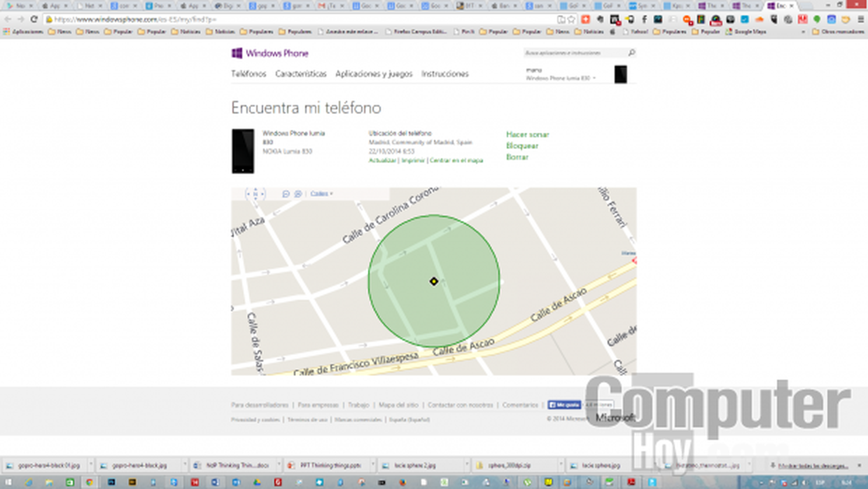Reload the page with the refresh icon
This screenshot has width=868, height=489.
(34, 19)
